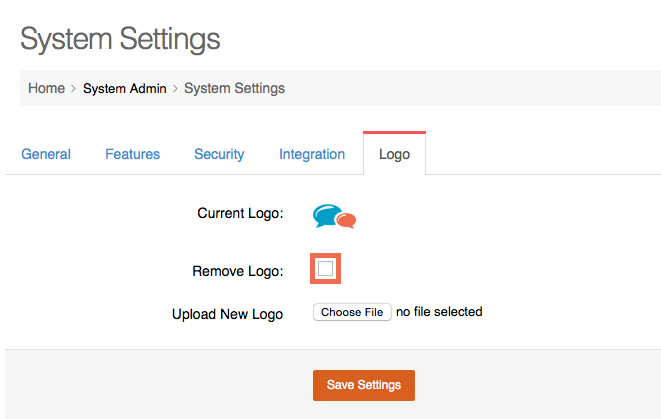This screenshot has height=419, width=661.
Task: Switch to the General tab
Action: [x=46, y=154]
